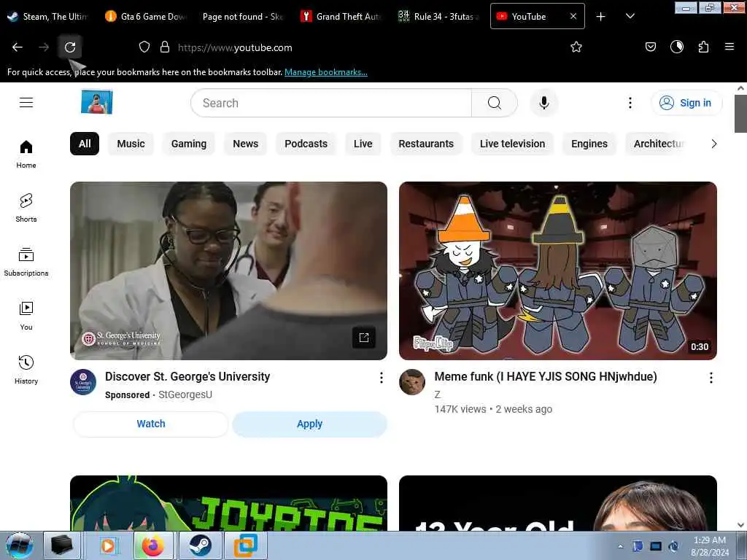This screenshot has height=560, width=747.
Task: Show hidden tray icons arrow
Action: [620, 546]
